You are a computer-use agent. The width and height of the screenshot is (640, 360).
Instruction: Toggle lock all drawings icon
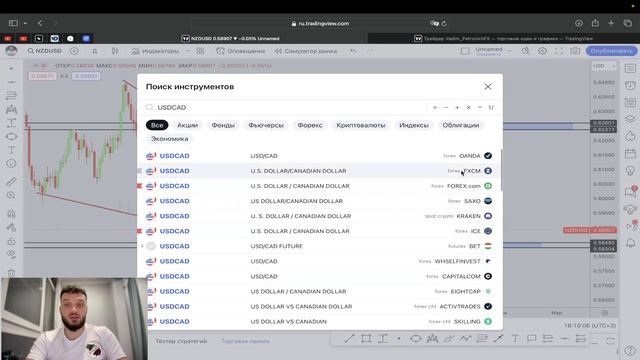(x=11, y=241)
